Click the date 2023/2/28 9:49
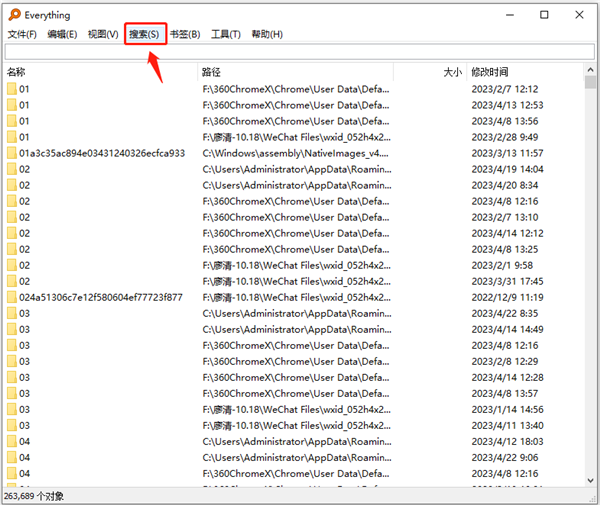 [x=505, y=137]
